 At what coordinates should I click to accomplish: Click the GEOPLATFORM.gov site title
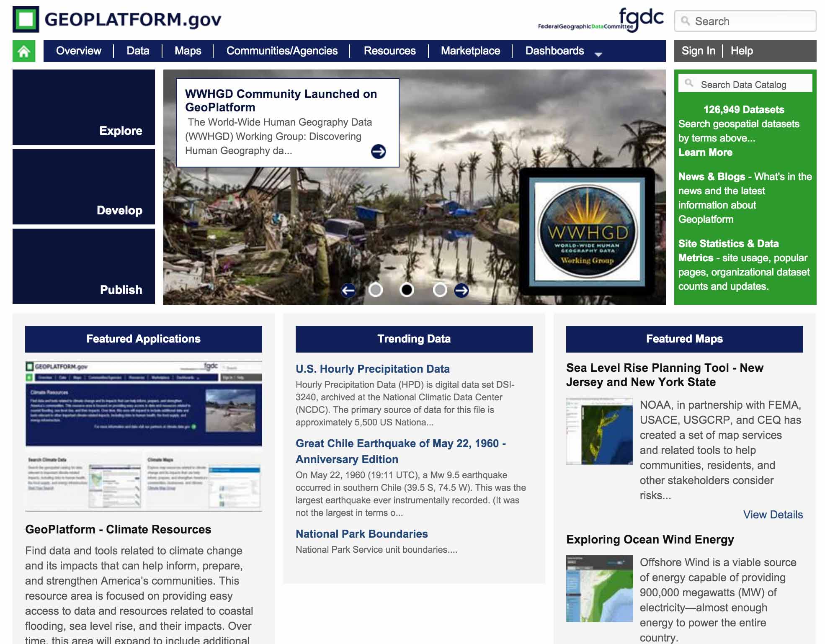coord(133,20)
